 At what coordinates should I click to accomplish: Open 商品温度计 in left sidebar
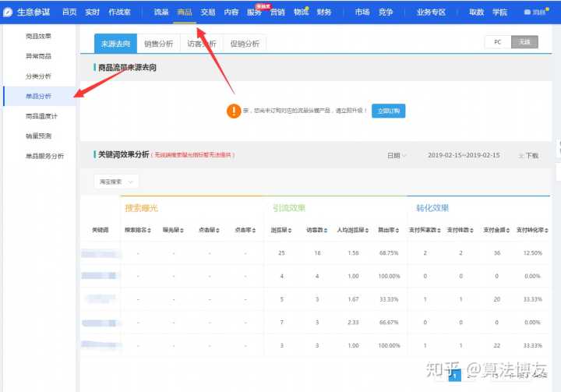click(x=41, y=116)
